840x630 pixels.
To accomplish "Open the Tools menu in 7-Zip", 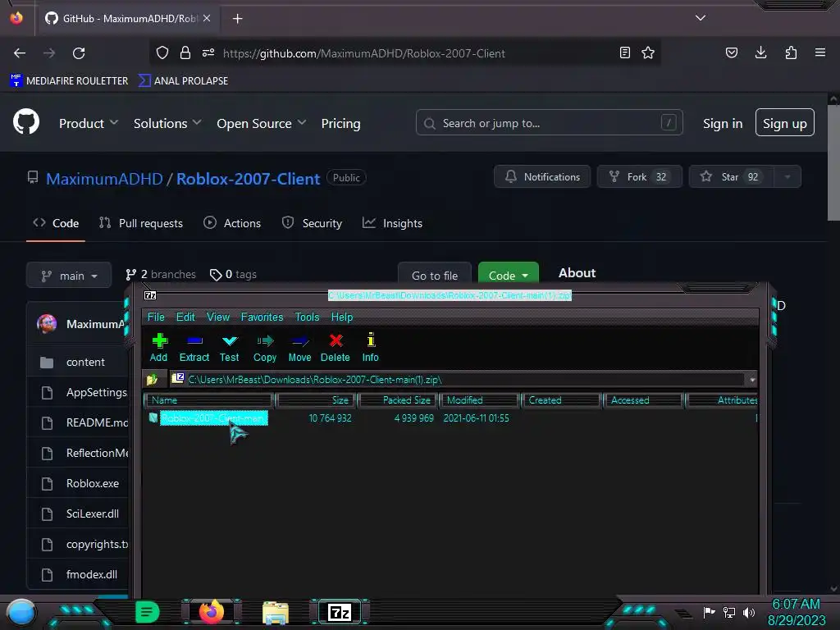I will 307,317.
